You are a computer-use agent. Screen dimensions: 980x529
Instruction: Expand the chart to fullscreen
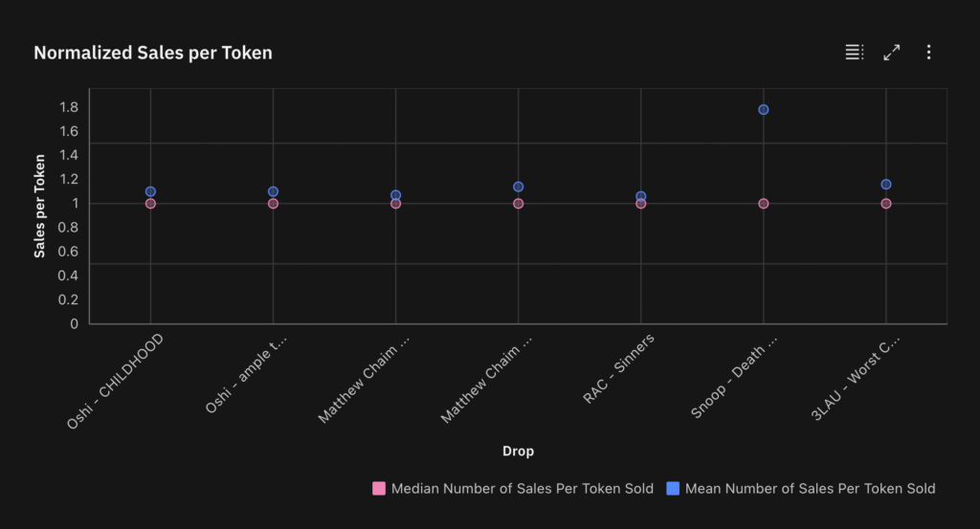[x=892, y=53]
